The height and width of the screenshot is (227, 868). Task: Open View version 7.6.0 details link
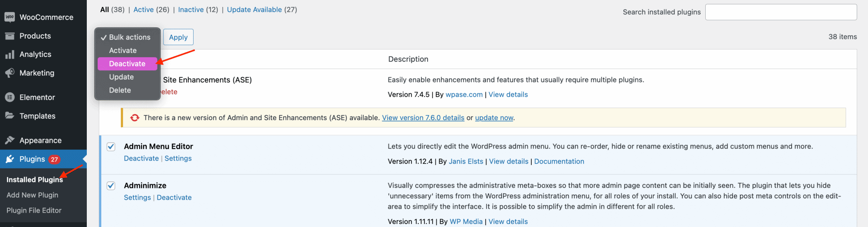pyautogui.click(x=423, y=118)
